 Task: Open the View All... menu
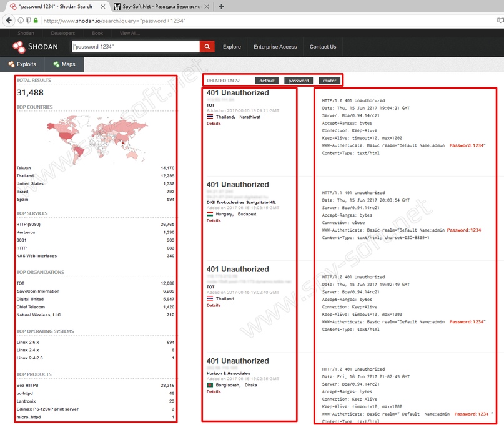tap(129, 33)
